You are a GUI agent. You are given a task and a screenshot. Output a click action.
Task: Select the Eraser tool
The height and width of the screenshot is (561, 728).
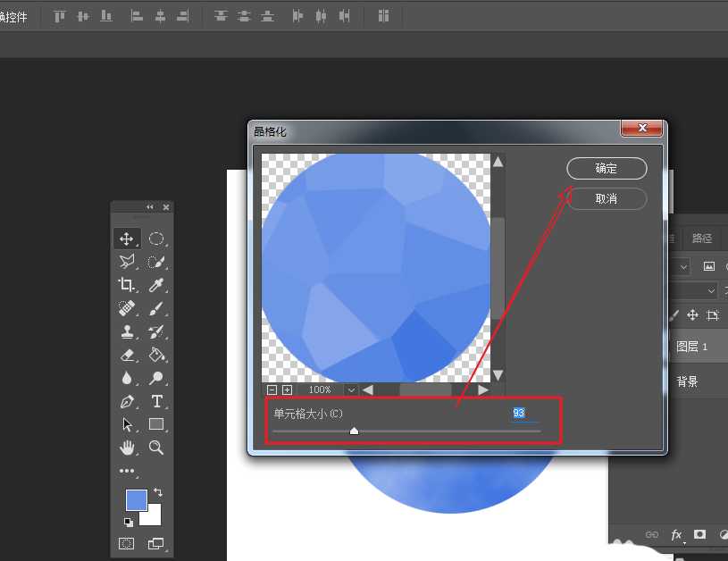(x=127, y=355)
